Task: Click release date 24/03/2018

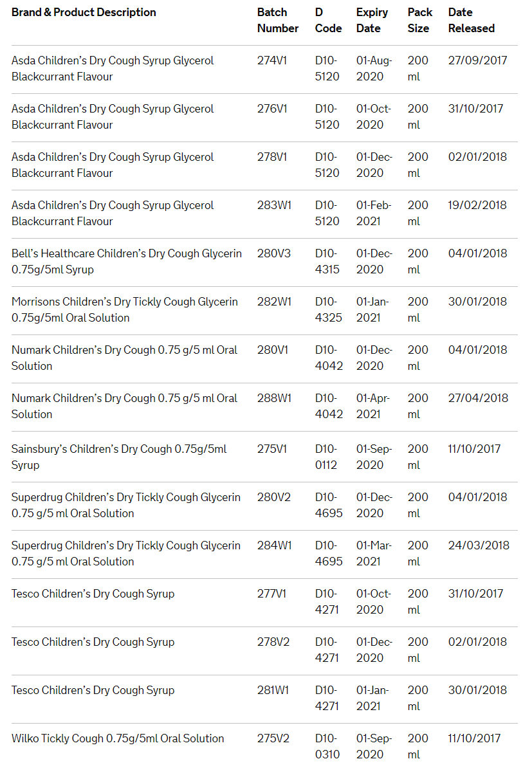Action: [479, 545]
